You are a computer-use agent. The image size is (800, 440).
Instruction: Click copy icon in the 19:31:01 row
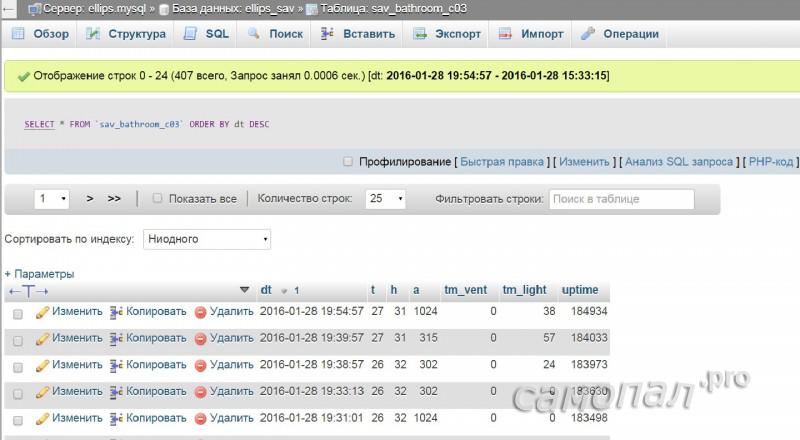[116, 417]
